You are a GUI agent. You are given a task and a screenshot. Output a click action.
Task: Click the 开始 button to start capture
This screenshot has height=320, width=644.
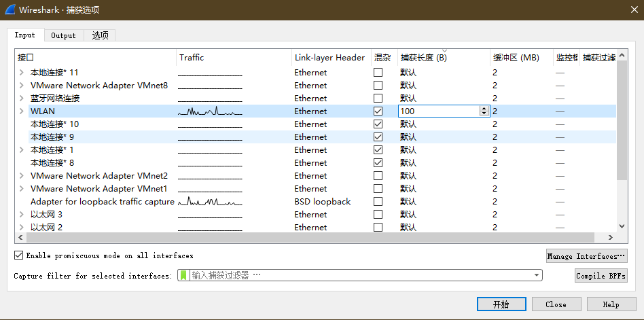click(x=501, y=304)
